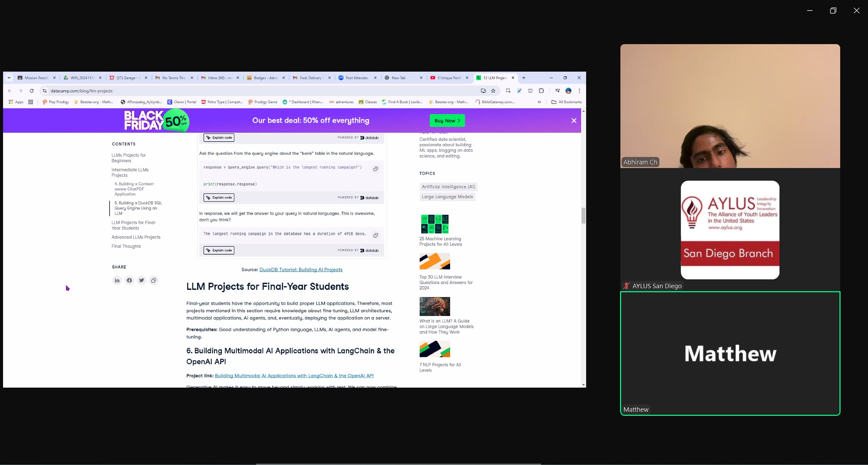The image size is (868, 465).
Task: Select Artificial Intelligence (AI) topic tag
Action: click(x=448, y=187)
